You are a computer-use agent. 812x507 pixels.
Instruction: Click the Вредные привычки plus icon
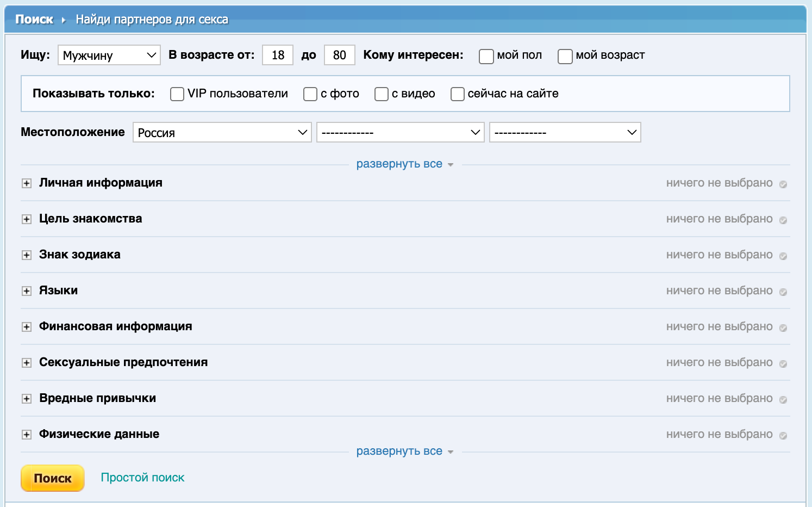tap(26, 399)
